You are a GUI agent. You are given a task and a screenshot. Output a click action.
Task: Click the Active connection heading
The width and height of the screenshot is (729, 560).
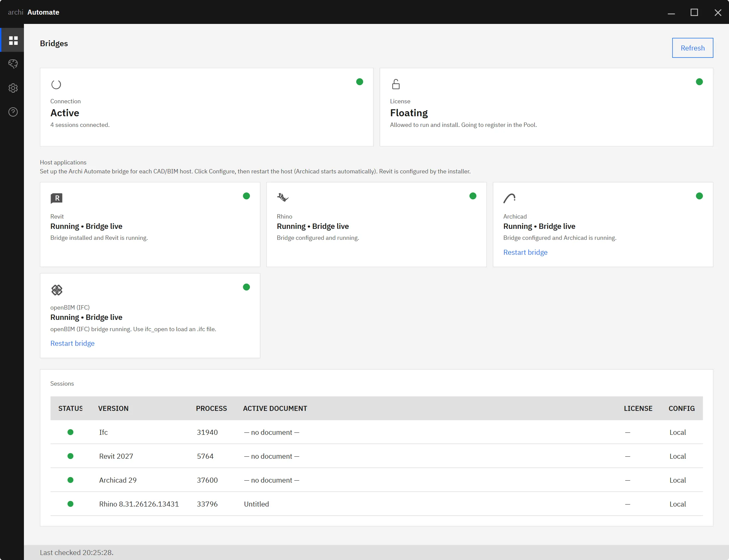(65, 113)
